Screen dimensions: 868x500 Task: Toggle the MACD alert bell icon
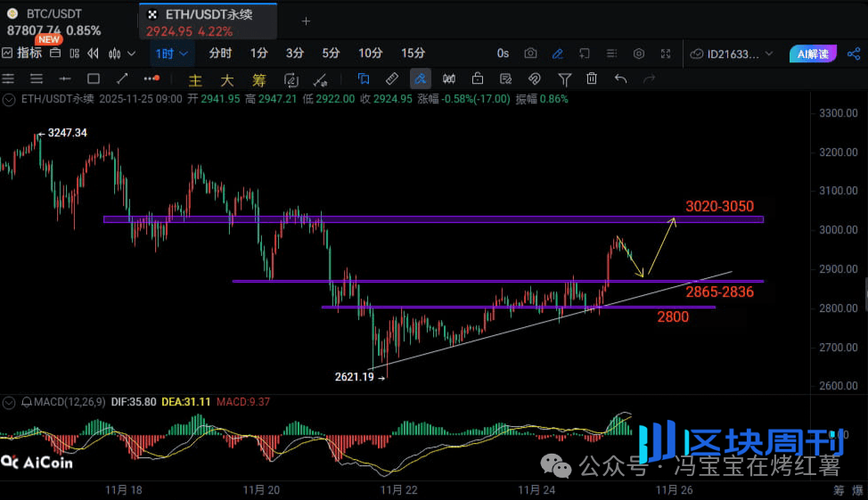pyautogui.click(x=27, y=403)
